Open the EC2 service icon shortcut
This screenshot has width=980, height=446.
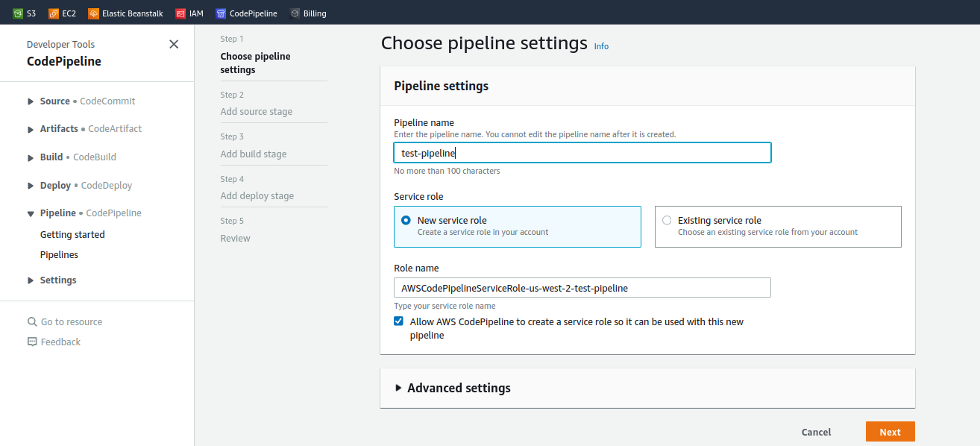(x=54, y=13)
